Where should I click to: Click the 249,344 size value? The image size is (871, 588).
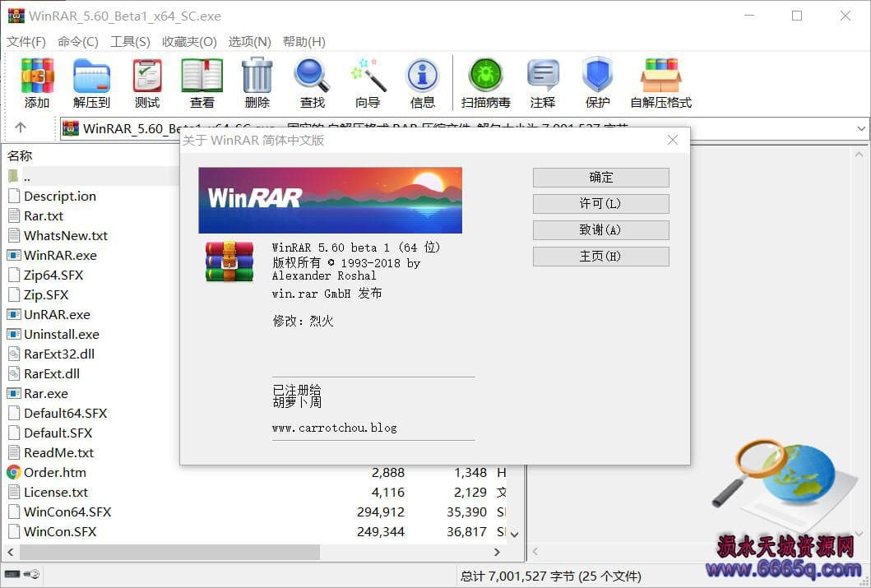click(381, 531)
